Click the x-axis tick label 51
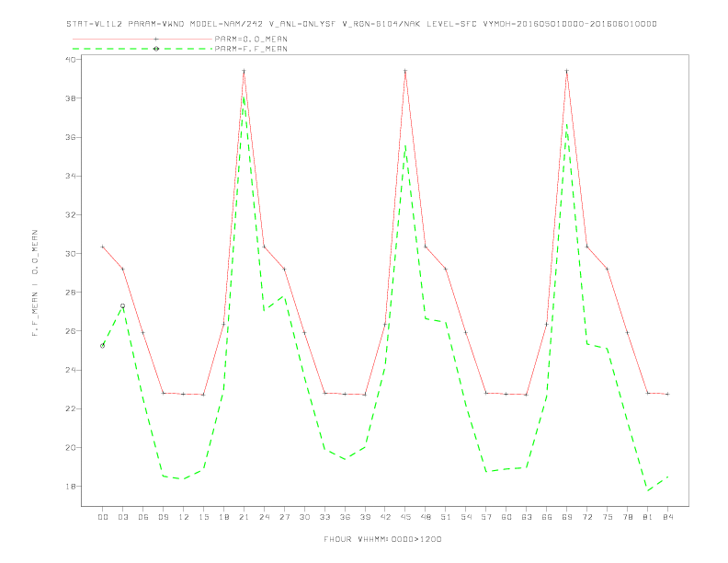The height and width of the screenshot is (563, 728). coord(446,517)
